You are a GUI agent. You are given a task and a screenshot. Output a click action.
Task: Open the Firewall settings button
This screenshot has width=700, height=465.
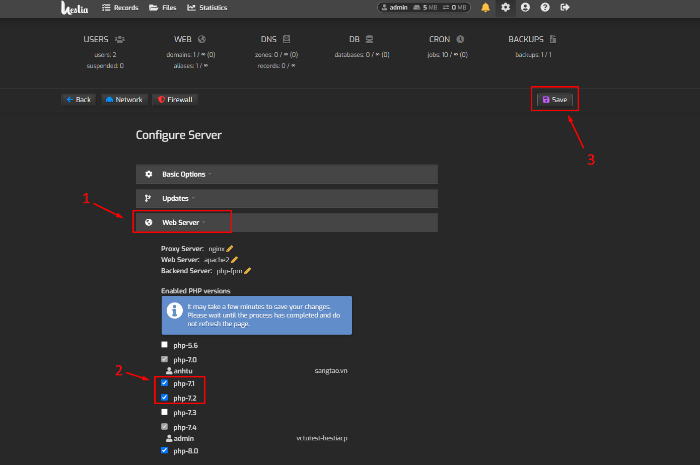[x=175, y=100]
